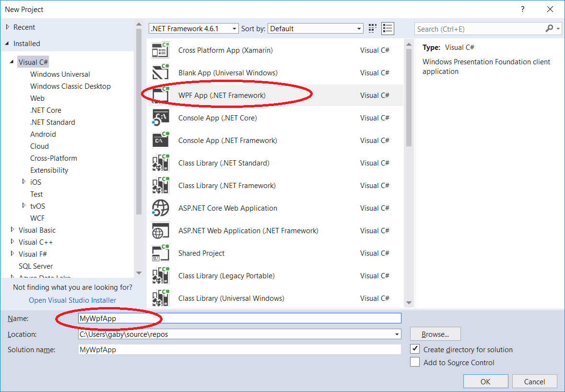Expand the tvOS tree node

pos(24,205)
